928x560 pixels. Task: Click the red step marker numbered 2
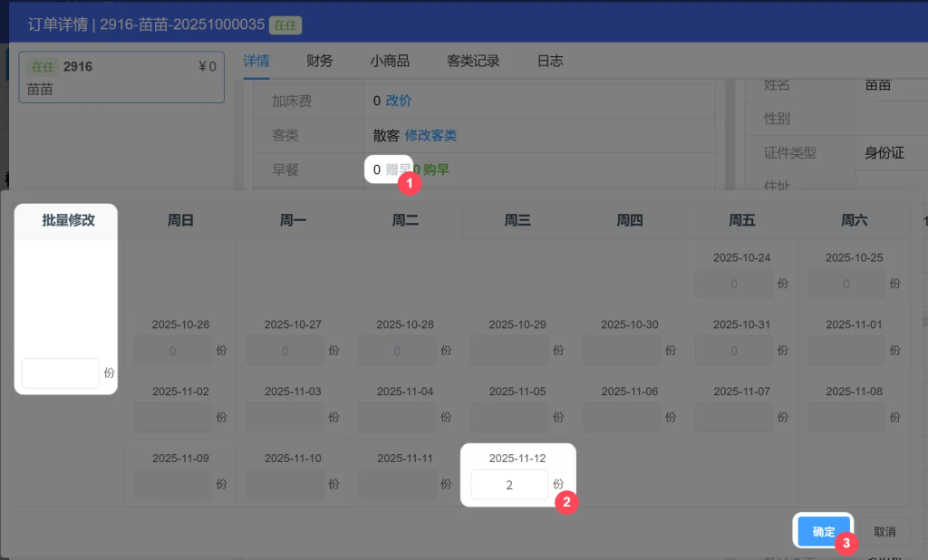point(566,502)
